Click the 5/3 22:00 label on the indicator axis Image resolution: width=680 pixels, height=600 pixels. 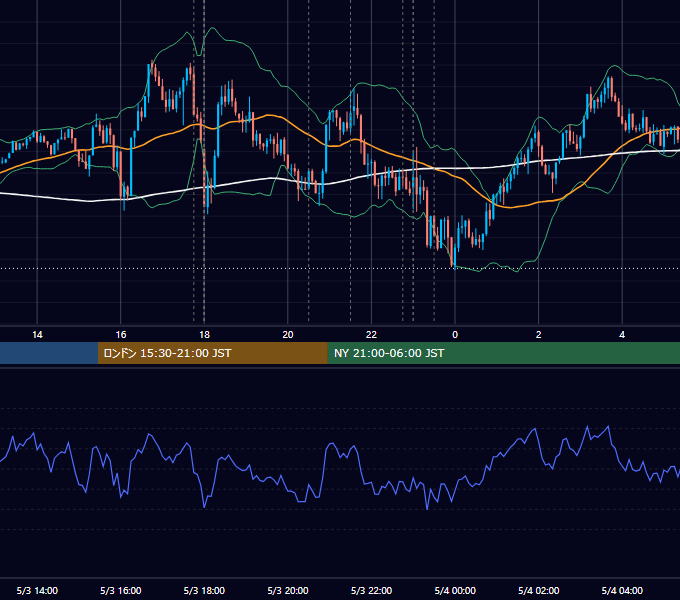[371, 590]
